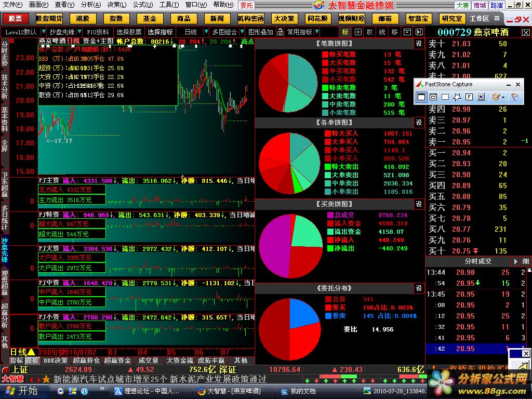Click 选择股票 in the toolbar

tap(129, 32)
